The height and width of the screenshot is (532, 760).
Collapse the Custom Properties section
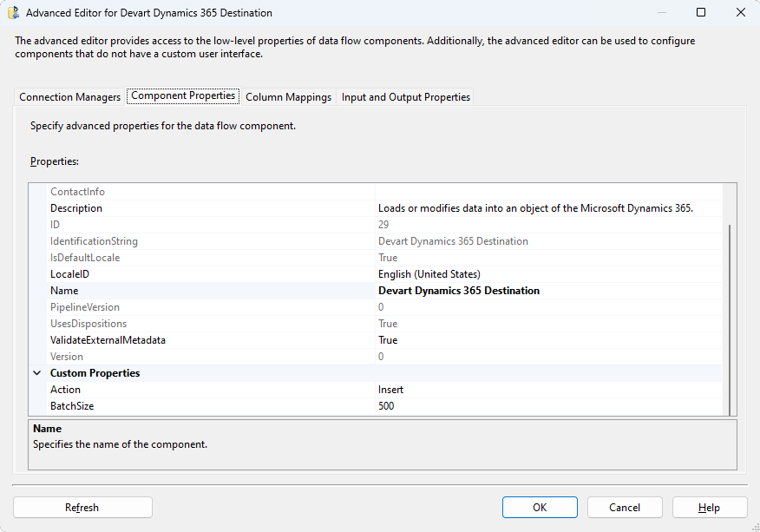(x=37, y=373)
